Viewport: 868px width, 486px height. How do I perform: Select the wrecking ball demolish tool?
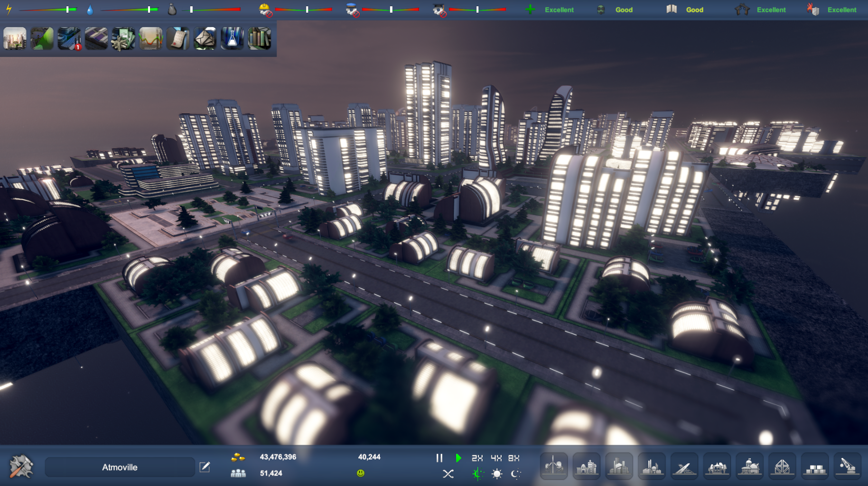pos(847,466)
